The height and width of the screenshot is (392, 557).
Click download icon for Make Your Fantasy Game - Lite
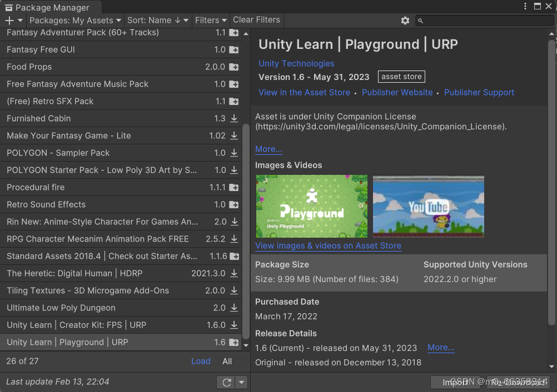tap(233, 135)
